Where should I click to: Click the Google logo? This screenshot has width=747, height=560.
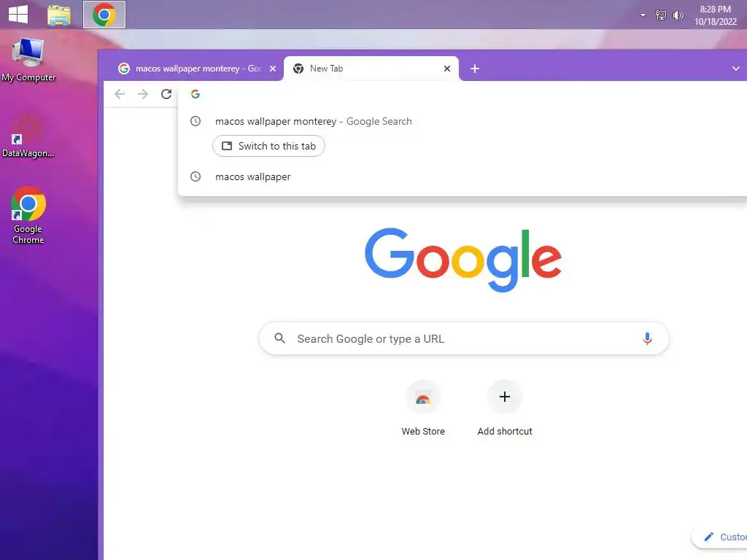463,259
